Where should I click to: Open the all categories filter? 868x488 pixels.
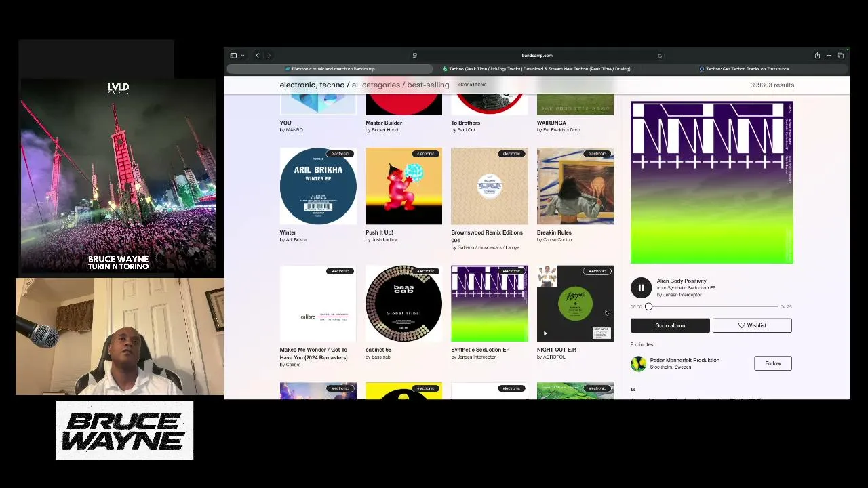click(x=376, y=85)
